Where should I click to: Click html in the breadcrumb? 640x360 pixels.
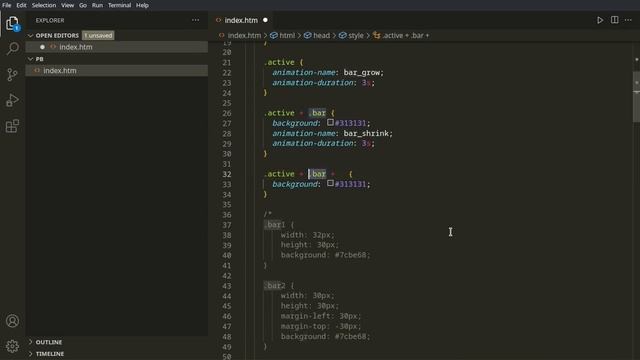(x=287, y=36)
